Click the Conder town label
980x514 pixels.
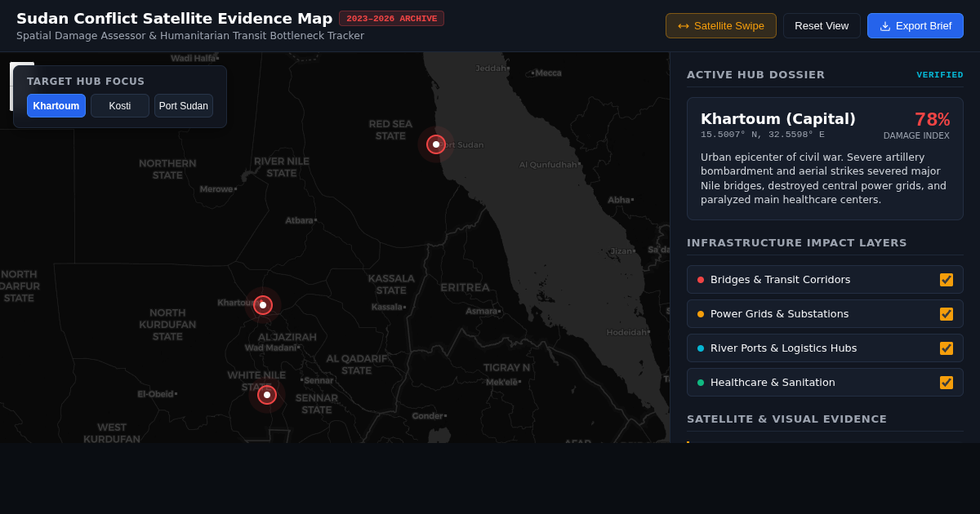pos(428,415)
